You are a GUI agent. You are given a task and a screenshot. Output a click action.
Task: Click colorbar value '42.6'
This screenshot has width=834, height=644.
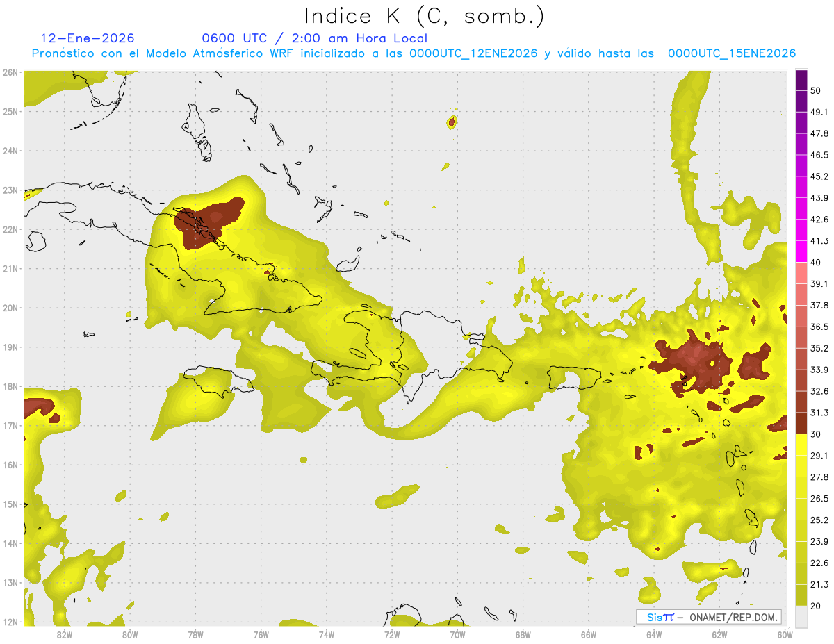(819, 220)
